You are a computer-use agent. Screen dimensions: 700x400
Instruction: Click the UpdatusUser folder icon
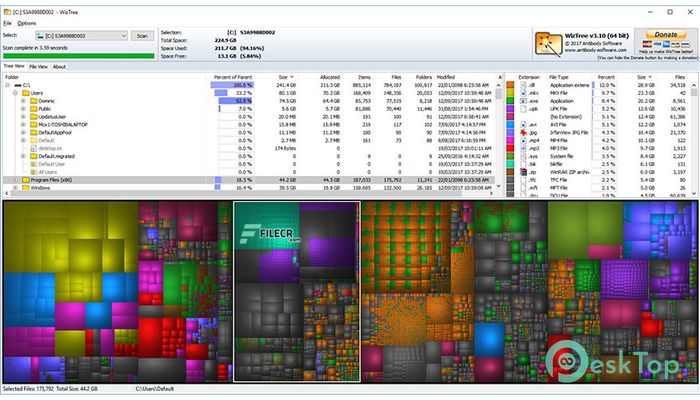33,117
